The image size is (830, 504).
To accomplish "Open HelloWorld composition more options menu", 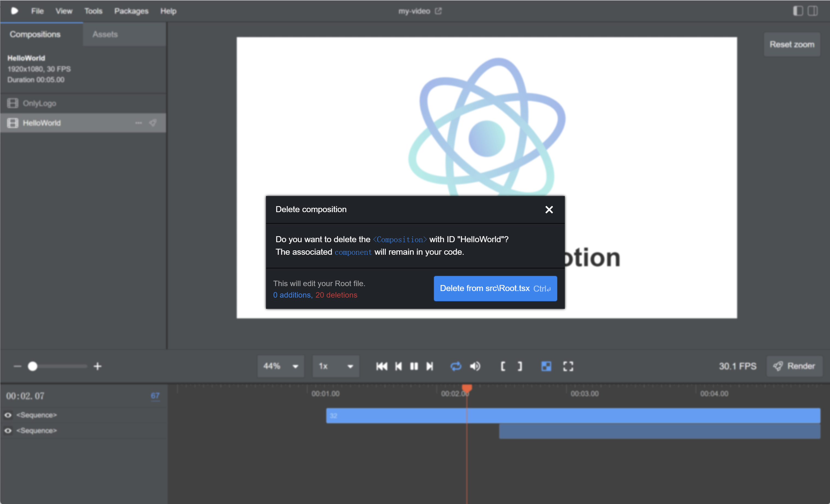I will (x=138, y=123).
